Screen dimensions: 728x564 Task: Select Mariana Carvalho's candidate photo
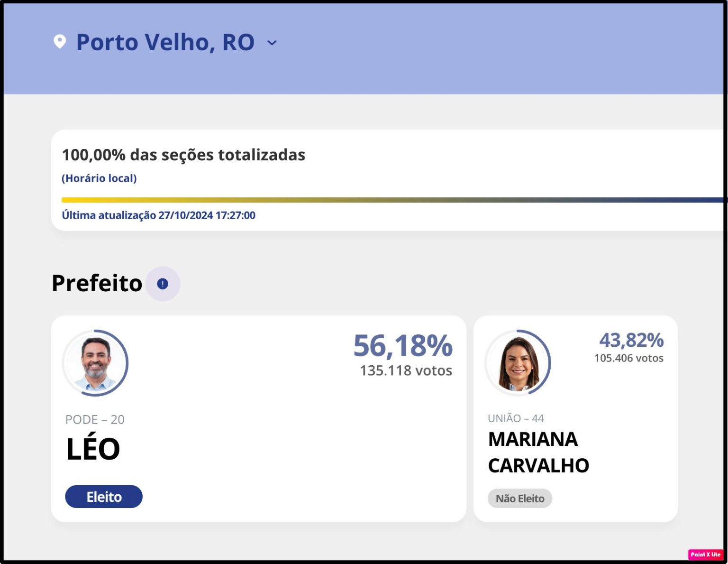click(518, 363)
